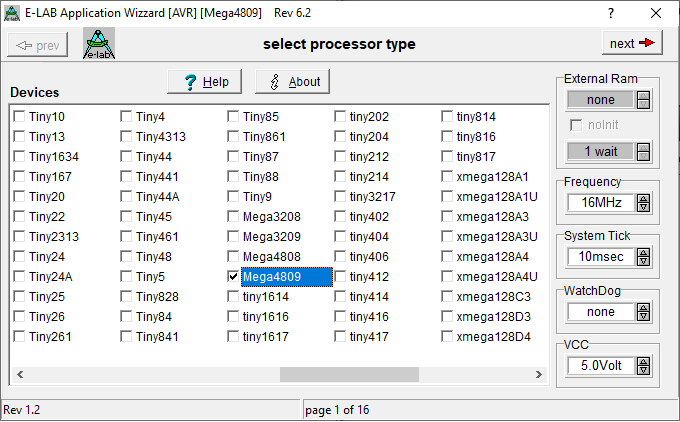This screenshot has height=422, width=680.
Task: Select the tiny1614 label
Action: point(265,297)
